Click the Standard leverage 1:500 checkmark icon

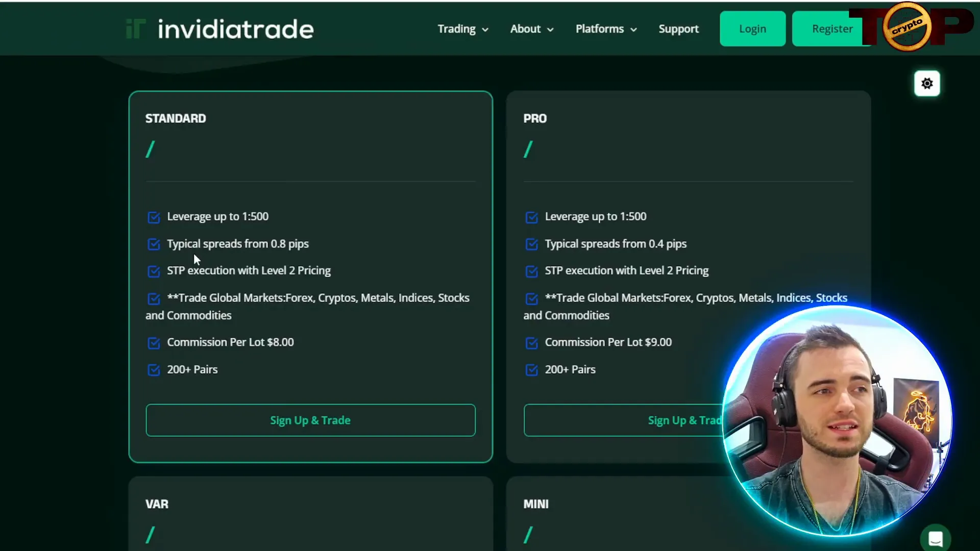[x=154, y=217]
